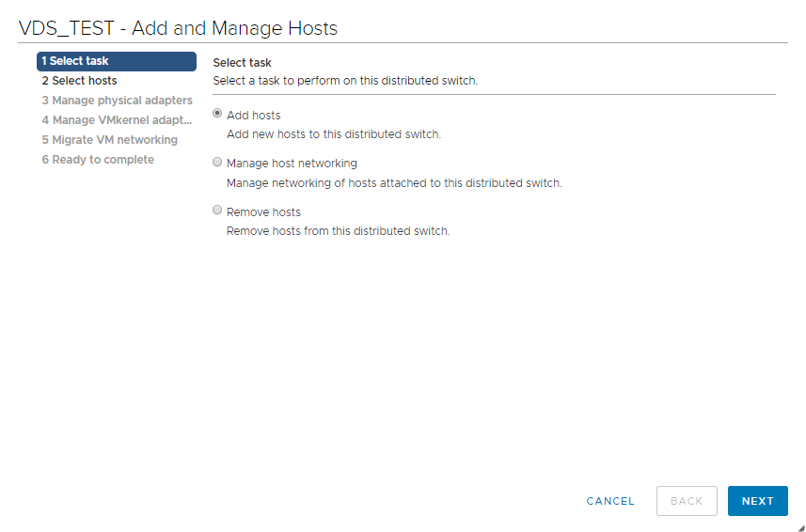Choose the Manage host networking radio option
The image size is (806, 532).
coord(217,163)
